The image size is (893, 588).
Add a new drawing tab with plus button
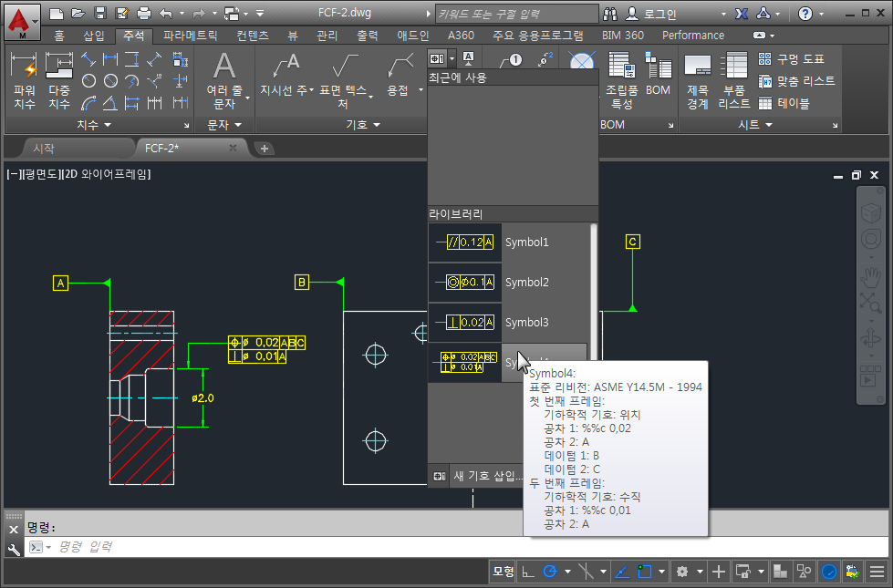pos(264,148)
